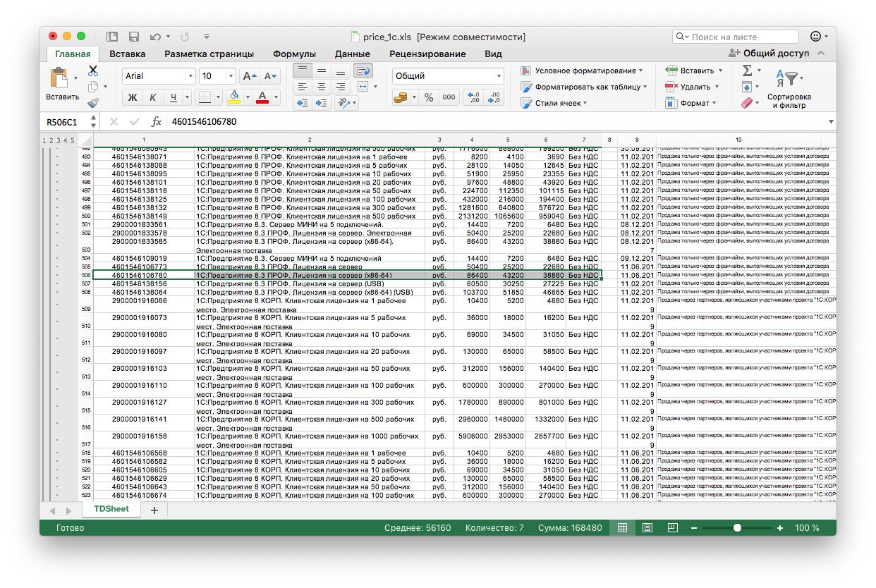Image resolution: width=876 pixels, height=588 pixels.
Task: Increase font size with the large A icon
Action: coord(249,76)
